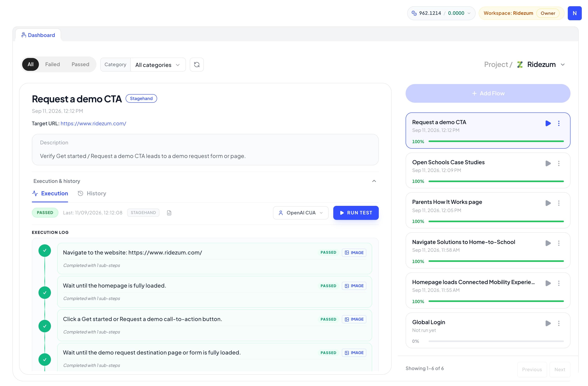Select the Navigate Solutions to Home-to-School card
Viewport: 588px width, 386px height.
coord(488,250)
